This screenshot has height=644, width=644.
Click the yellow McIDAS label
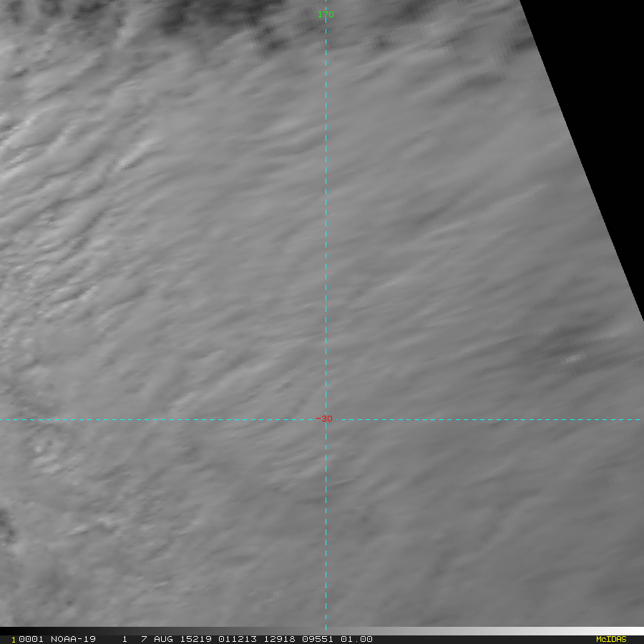[x=611, y=639]
